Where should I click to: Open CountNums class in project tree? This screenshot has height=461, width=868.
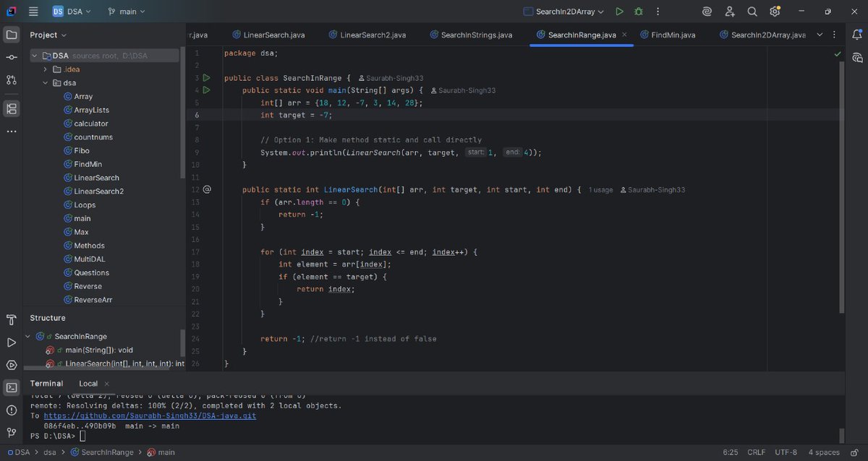(88, 137)
